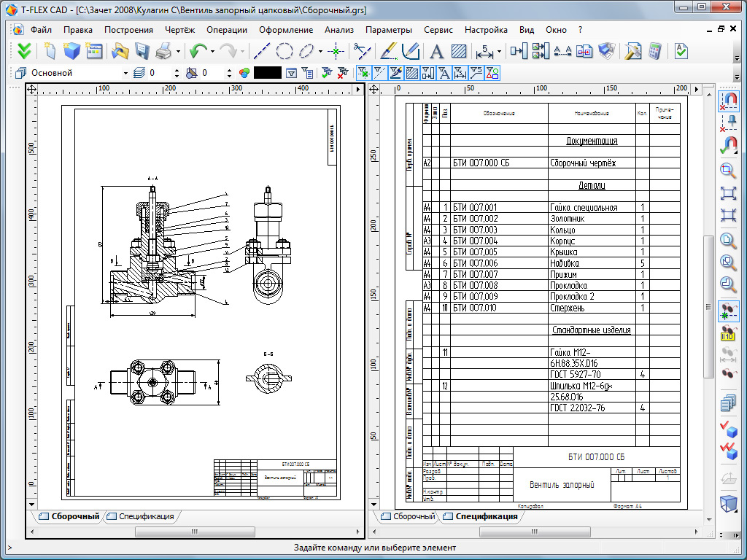Create a new drawing document
This screenshot has height=560, width=747.
pyautogui.click(x=50, y=51)
